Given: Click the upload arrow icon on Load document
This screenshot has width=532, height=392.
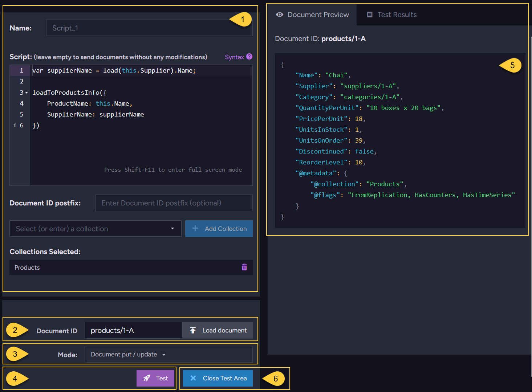Looking at the screenshot, I should tap(193, 330).
